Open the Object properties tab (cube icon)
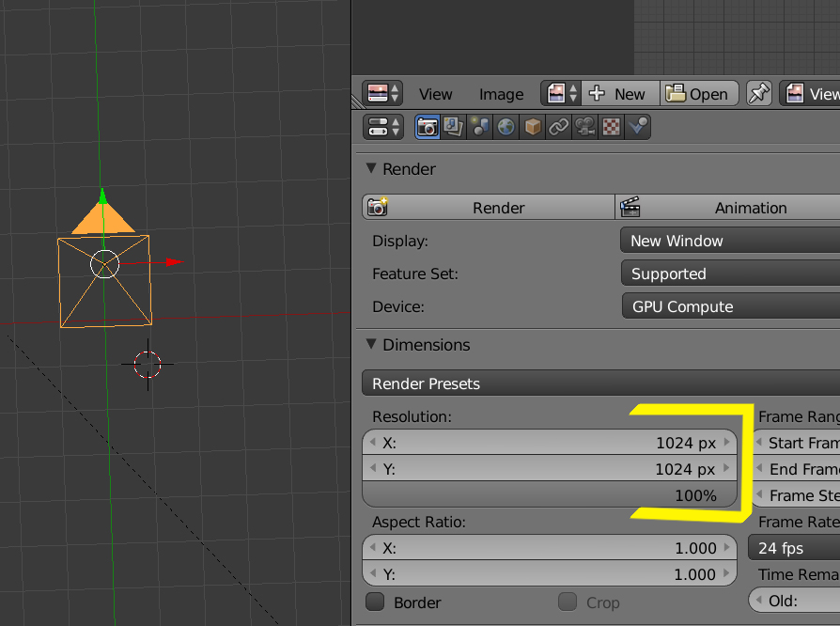The width and height of the screenshot is (840, 626). (x=533, y=127)
